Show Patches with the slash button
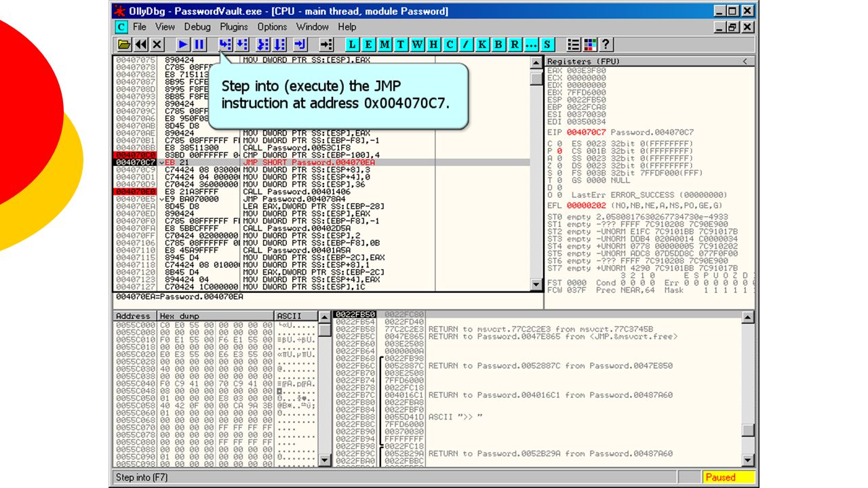 [x=467, y=45]
